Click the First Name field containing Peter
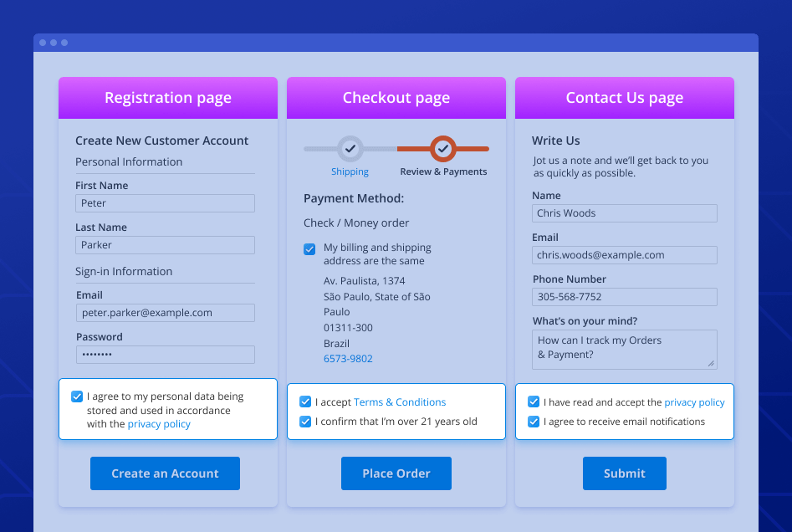Screen dimensions: 792x532 point(165,203)
